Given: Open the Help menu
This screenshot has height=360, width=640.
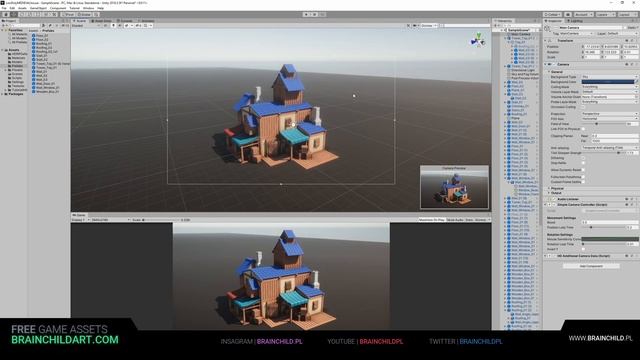Looking at the screenshot, I should [100, 8].
